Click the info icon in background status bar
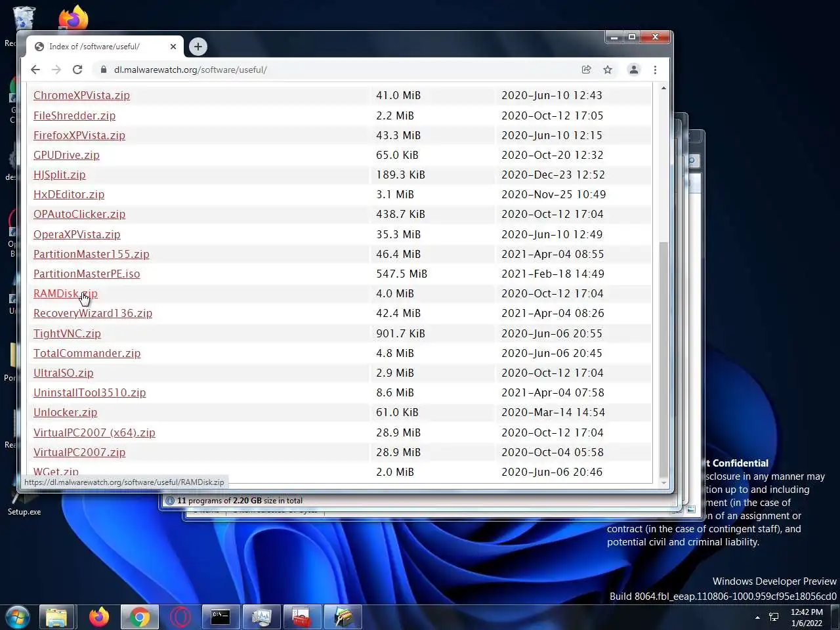 click(x=170, y=501)
